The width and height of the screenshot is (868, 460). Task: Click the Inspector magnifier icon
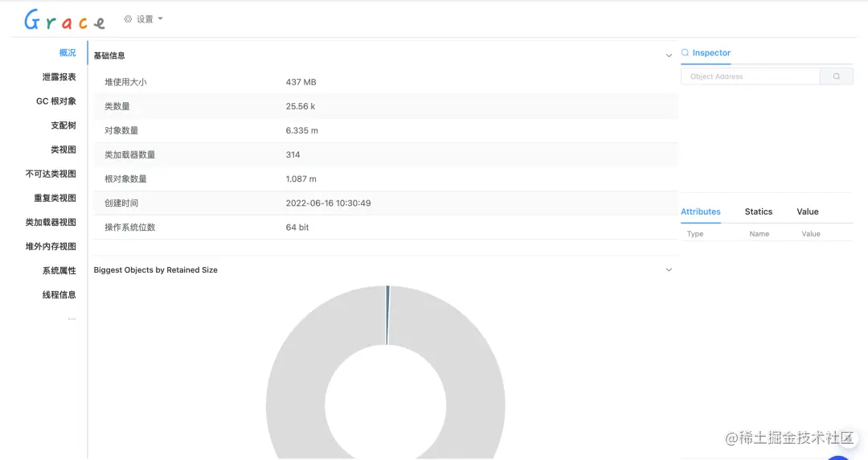685,52
